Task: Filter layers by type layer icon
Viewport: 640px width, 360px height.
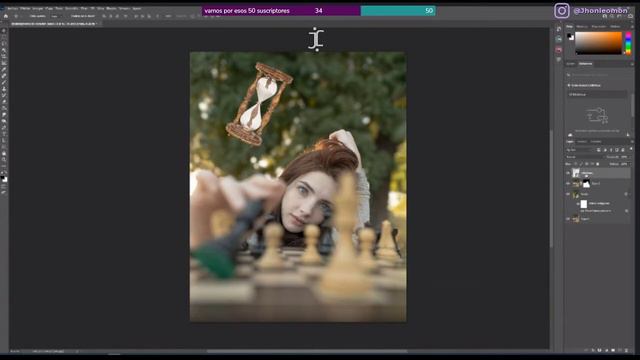Action: (x=611, y=150)
